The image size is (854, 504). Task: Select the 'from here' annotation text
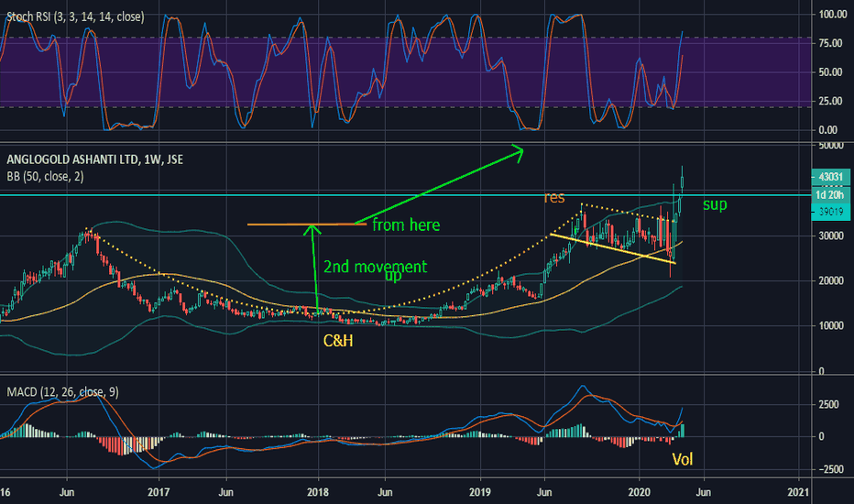click(x=406, y=225)
